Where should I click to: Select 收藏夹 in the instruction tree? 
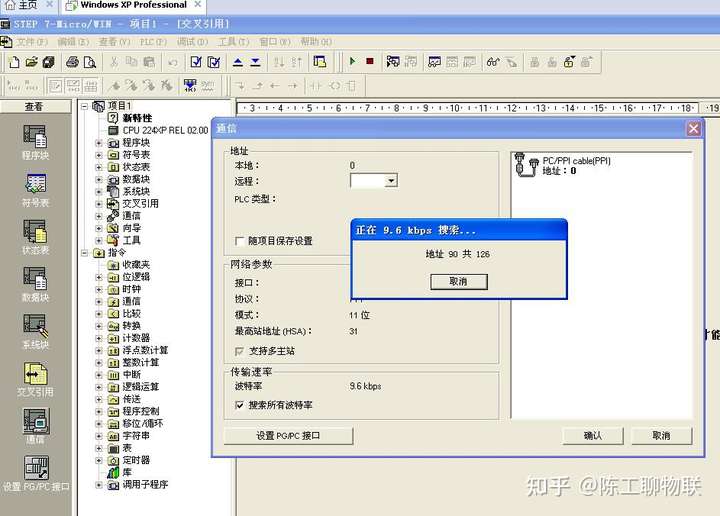pyautogui.click(x=136, y=265)
